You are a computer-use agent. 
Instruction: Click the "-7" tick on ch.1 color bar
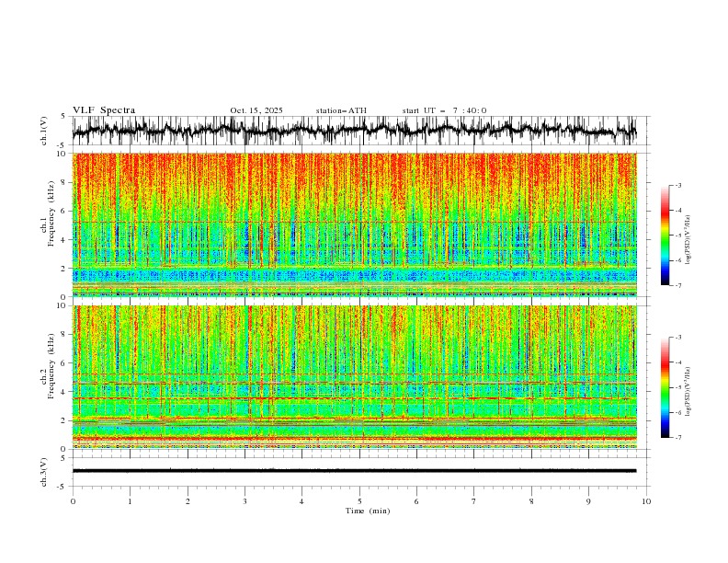(678, 285)
